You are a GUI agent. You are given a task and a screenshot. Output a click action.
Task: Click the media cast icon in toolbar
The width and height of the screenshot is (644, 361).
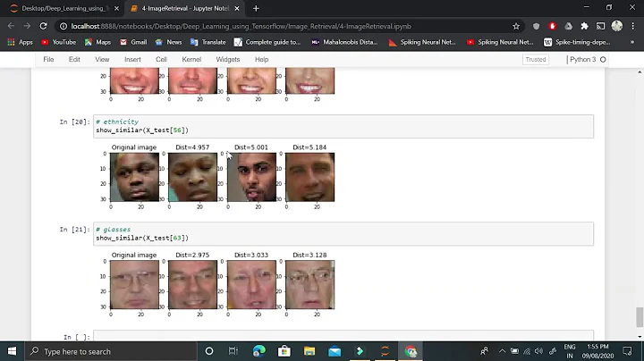[x=600, y=26]
